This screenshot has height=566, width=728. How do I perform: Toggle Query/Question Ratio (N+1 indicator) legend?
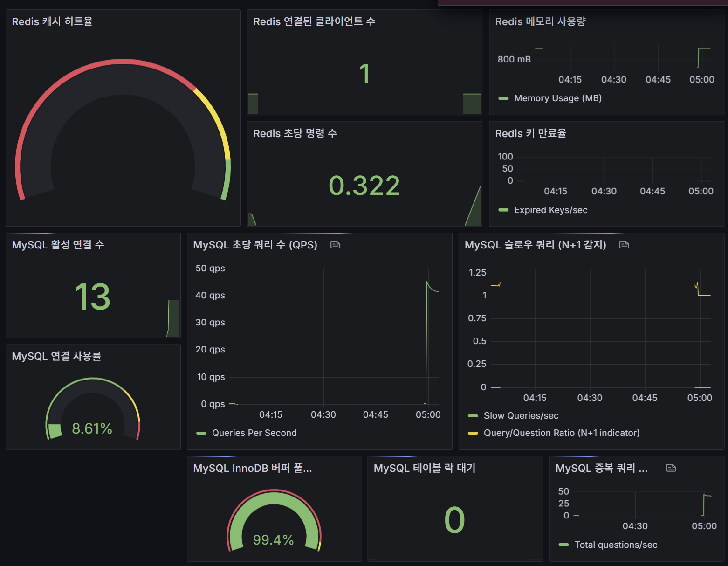tap(561, 433)
